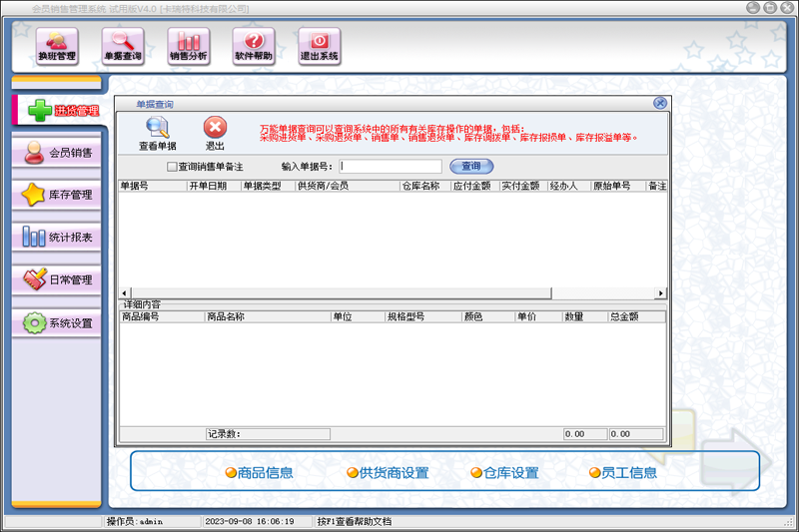The height and width of the screenshot is (532, 799).
Task: Click 单价 detail column header
Action: (538, 316)
